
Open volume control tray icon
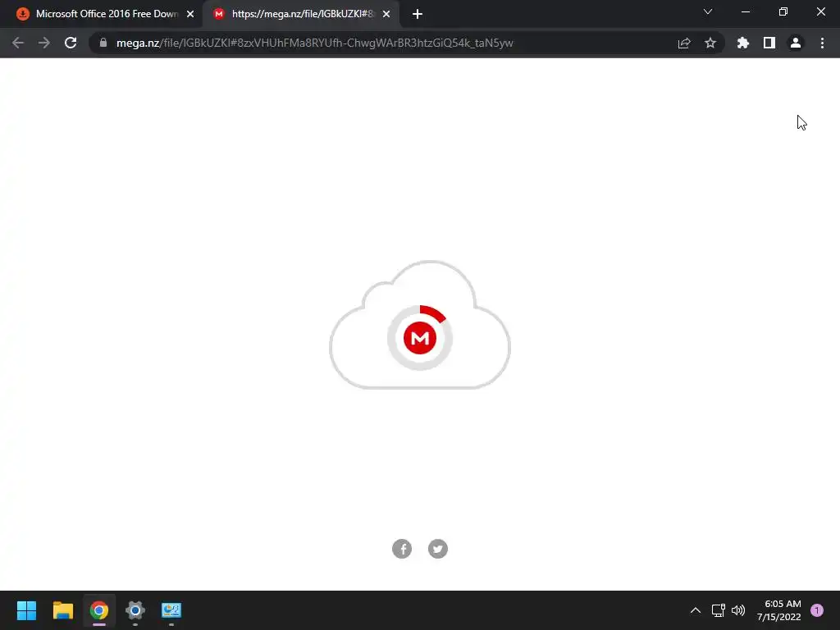point(738,610)
